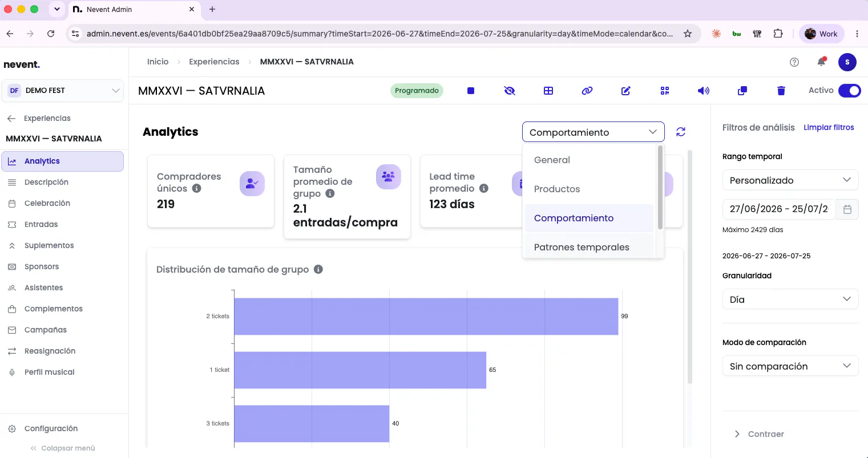Click the edit pencil icon in the toolbar
The height and width of the screenshot is (458, 868).
(x=626, y=91)
